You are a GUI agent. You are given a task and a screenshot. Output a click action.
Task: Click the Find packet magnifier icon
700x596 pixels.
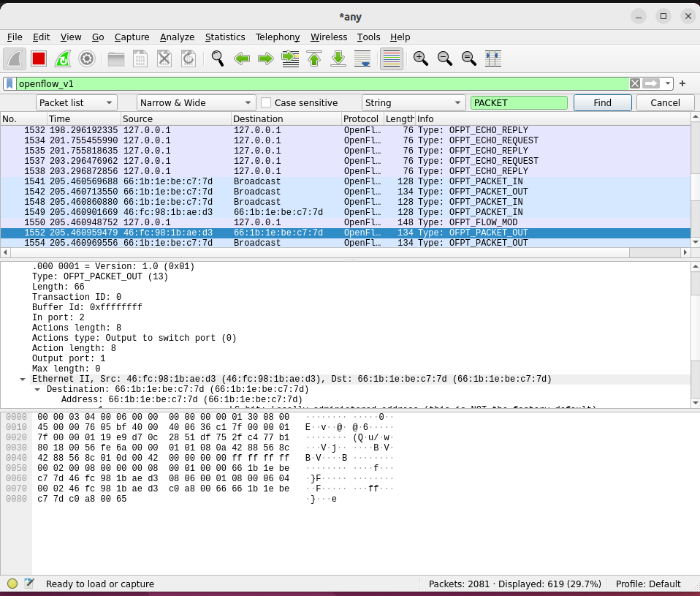tap(218, 59)
